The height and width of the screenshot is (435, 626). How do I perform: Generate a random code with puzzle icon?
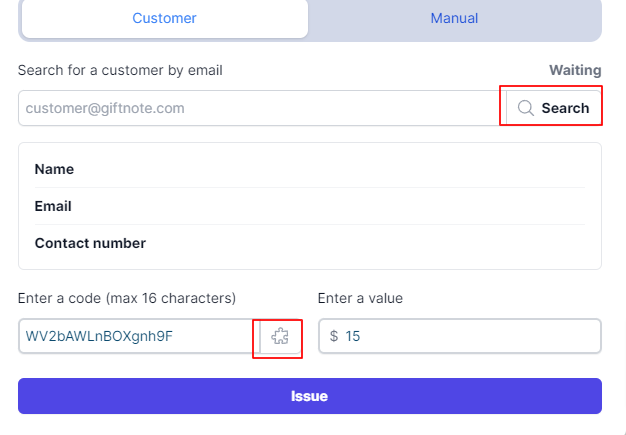tap(280, 336)
